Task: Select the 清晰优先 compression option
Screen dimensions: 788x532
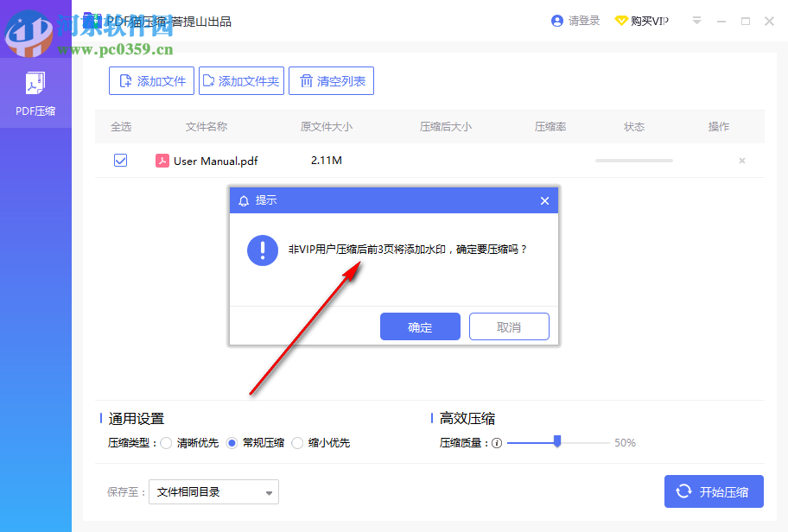Action: [x=166, y=442]
